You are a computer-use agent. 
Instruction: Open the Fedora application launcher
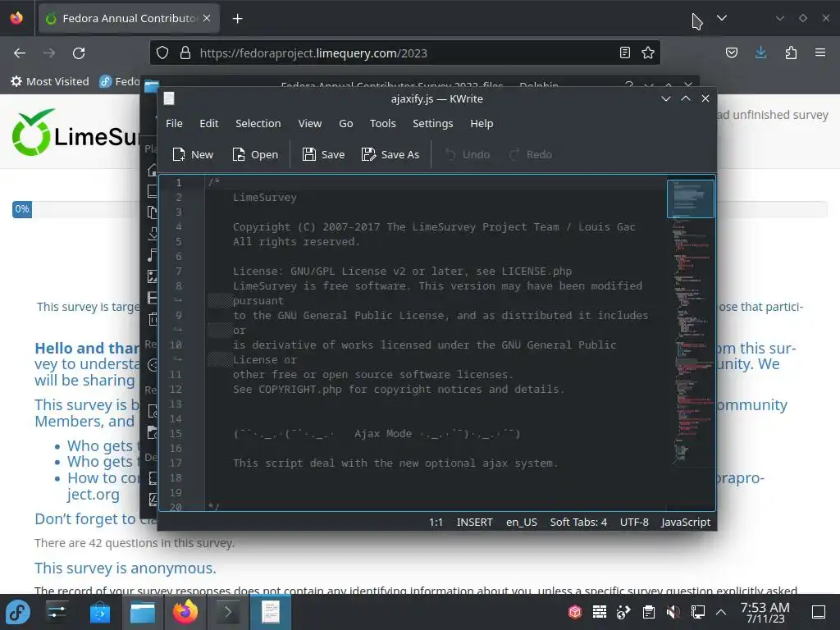tap(18, 612)
